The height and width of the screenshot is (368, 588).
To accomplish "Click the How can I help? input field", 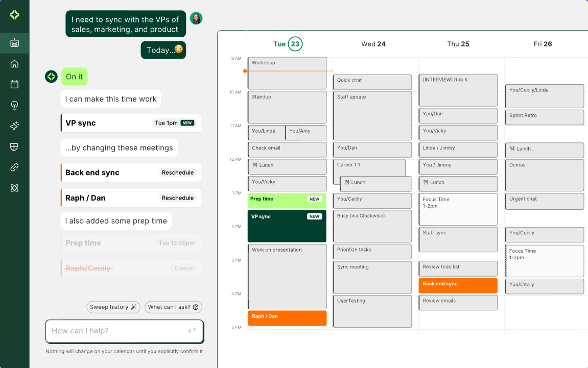I will 117,331.
